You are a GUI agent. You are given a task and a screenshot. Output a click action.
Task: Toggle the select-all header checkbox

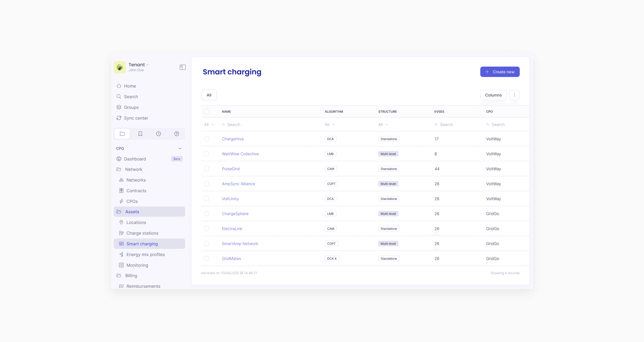207,112
